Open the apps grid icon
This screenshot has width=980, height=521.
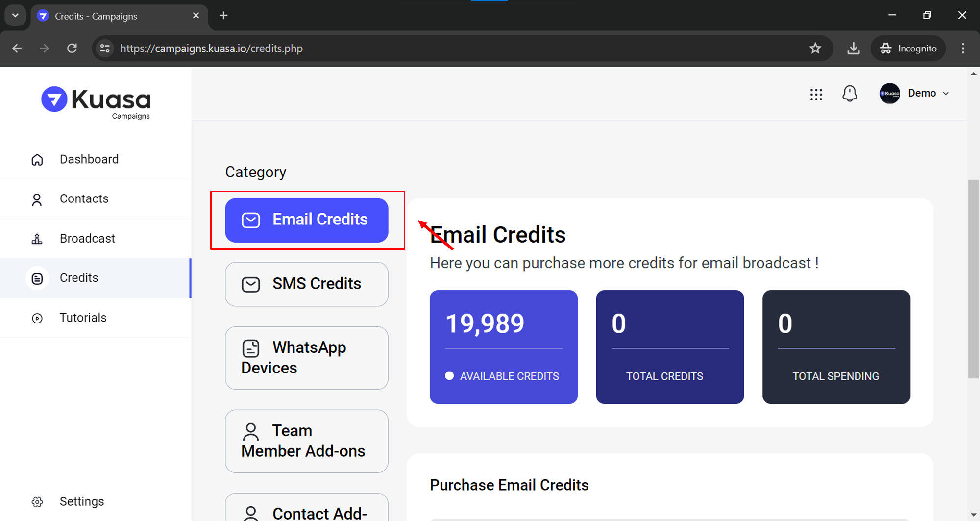click(x=816, y=94)
